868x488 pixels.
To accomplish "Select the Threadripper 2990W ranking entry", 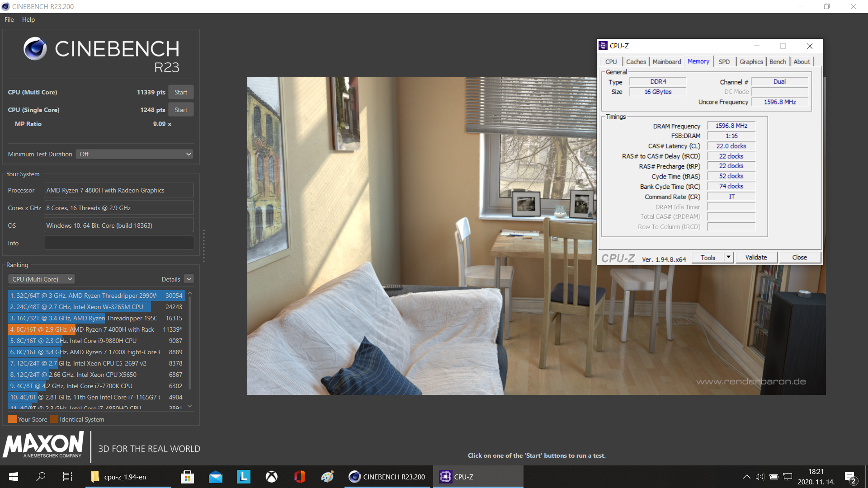I will pyautogui.click(x=96, y=296).
